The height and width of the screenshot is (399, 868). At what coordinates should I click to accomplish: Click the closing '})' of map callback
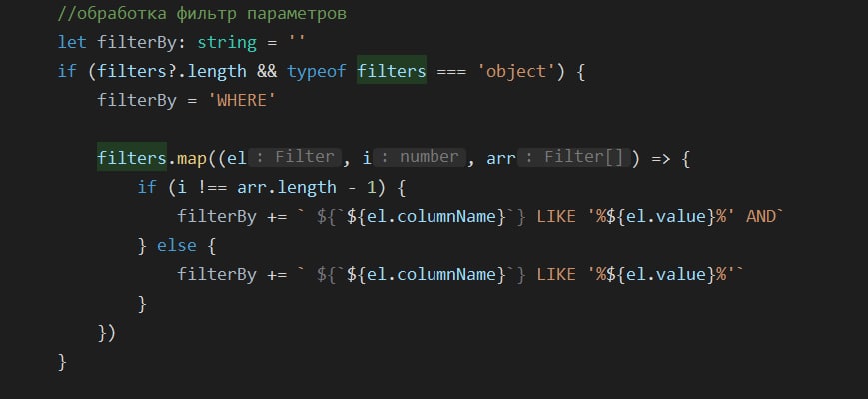point(106,332)
